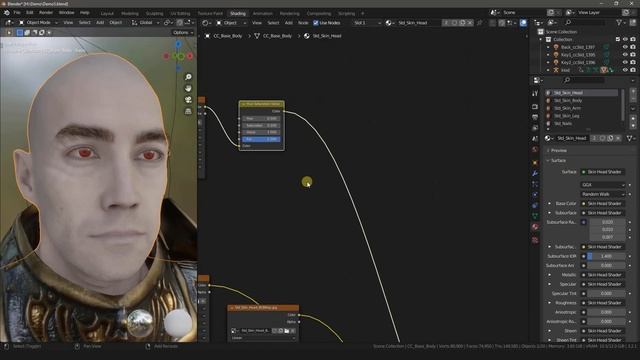Open the Help menu

pyautogui.click(x=84, y=13)
